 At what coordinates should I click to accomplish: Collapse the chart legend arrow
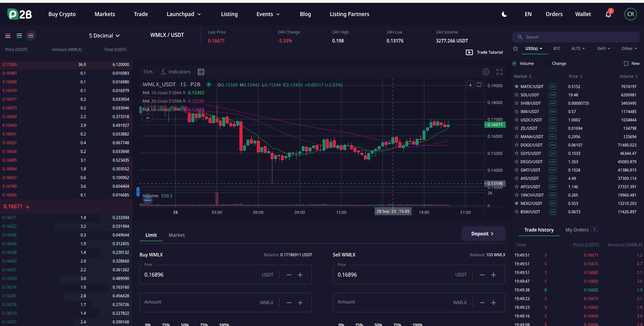(x=148, y=118)
